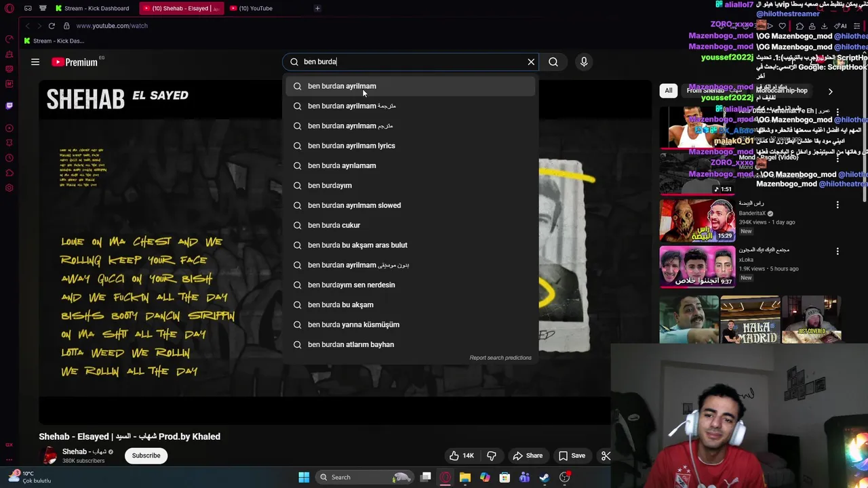Choose suggestion 'ben burdayım sen nerdesin'
The height and width of the screenshot is (488, 868).
coord(410,285)
